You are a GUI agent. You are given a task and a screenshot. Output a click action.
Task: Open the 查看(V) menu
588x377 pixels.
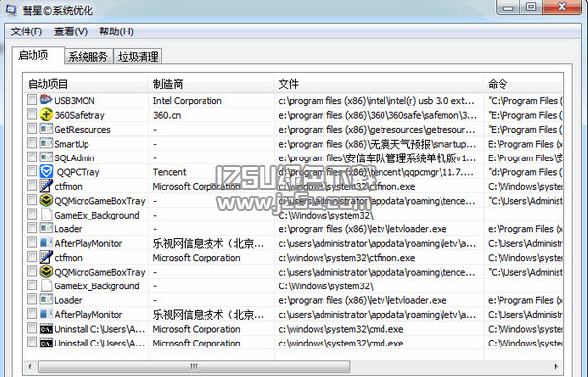[71, 31]
